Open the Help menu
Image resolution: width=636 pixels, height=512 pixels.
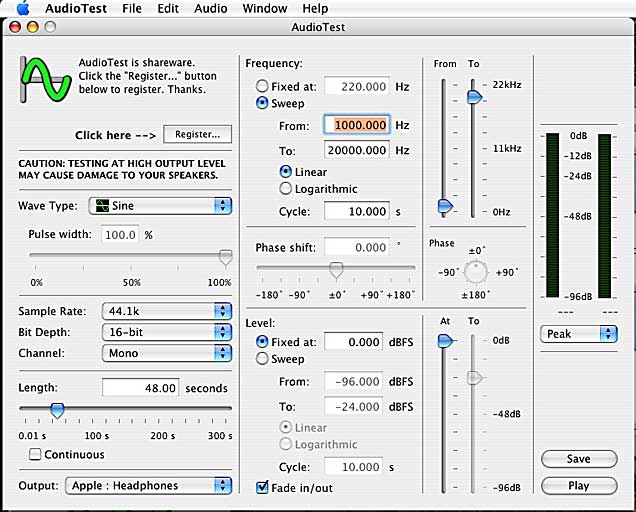(x=315, y=8)
